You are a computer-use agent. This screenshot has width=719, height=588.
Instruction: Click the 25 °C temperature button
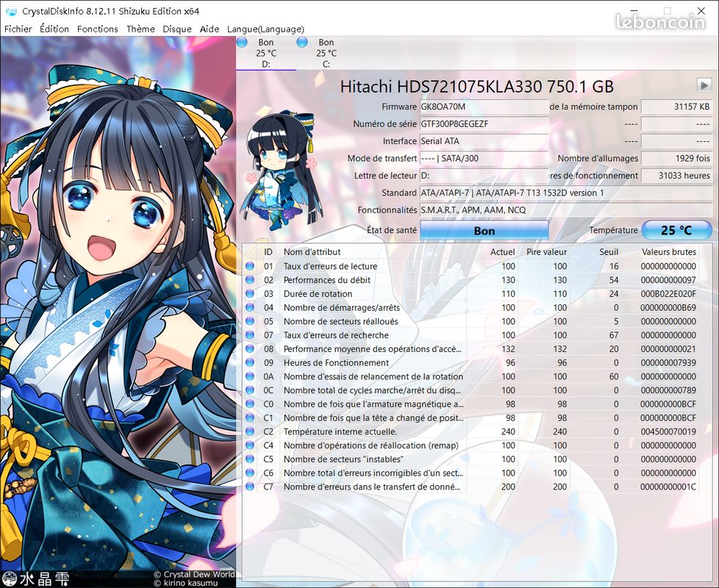676,230
